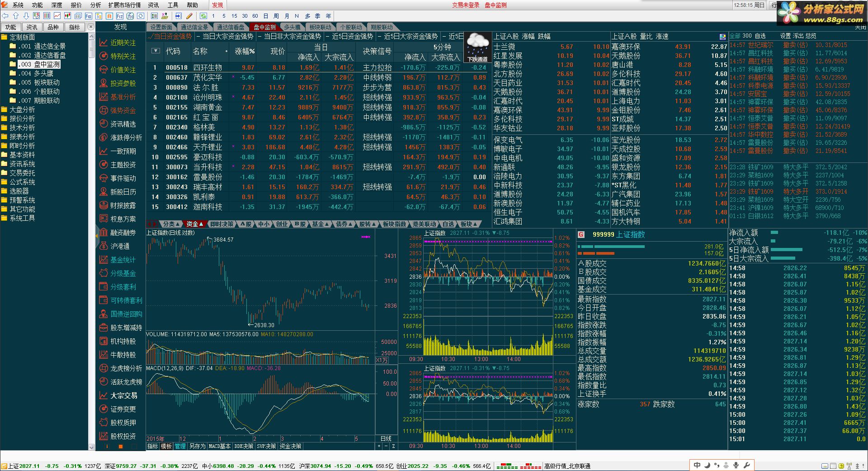Open the 大宗交易 sidebar item

point(118,395)
